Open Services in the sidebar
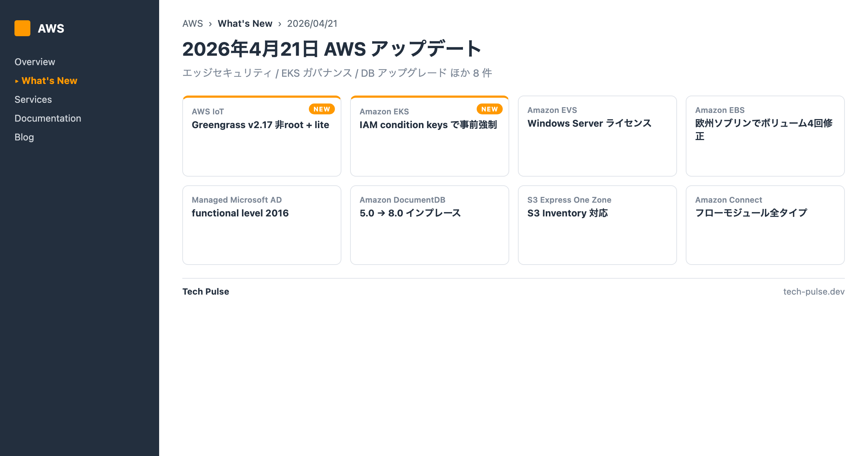The width and height of the screenshot is (868, 456). (33, 100)
